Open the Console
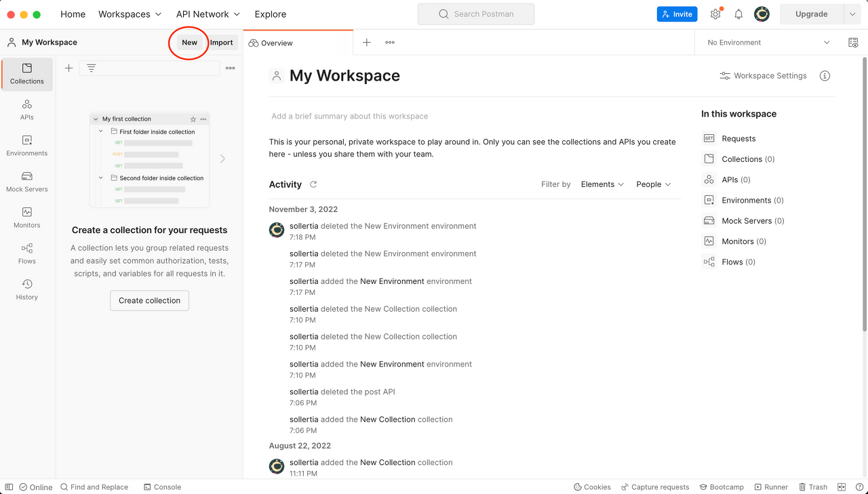 point(162,487)
